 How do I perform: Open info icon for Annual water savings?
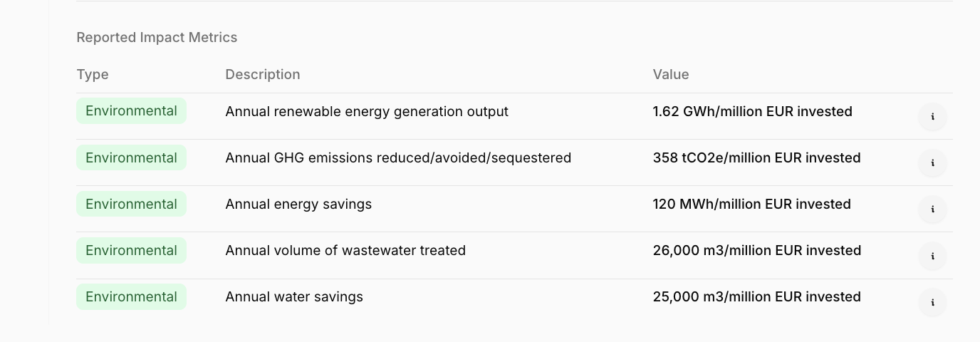[932, 302]
